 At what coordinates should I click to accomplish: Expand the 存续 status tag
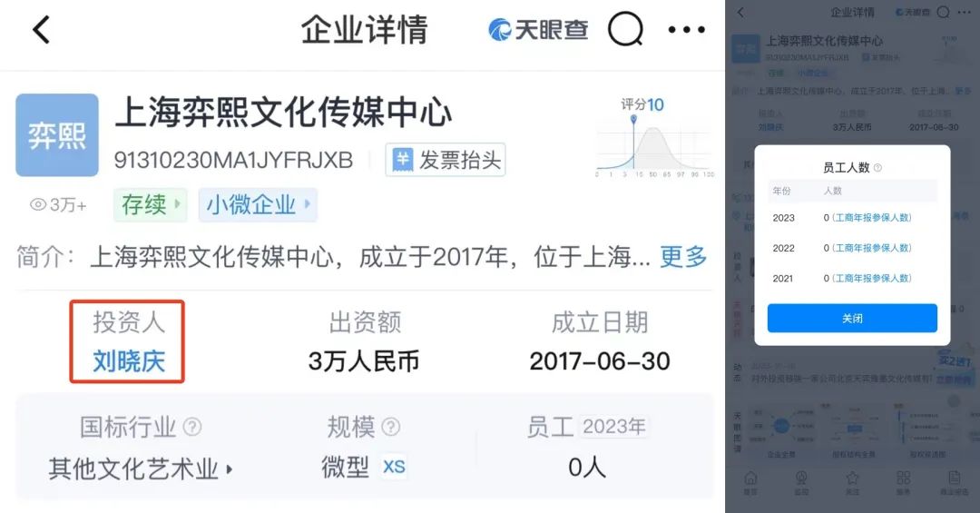(151, 204)
